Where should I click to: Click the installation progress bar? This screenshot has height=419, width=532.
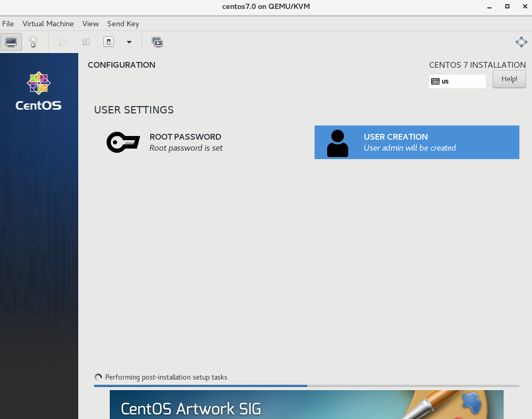(306, 386)
